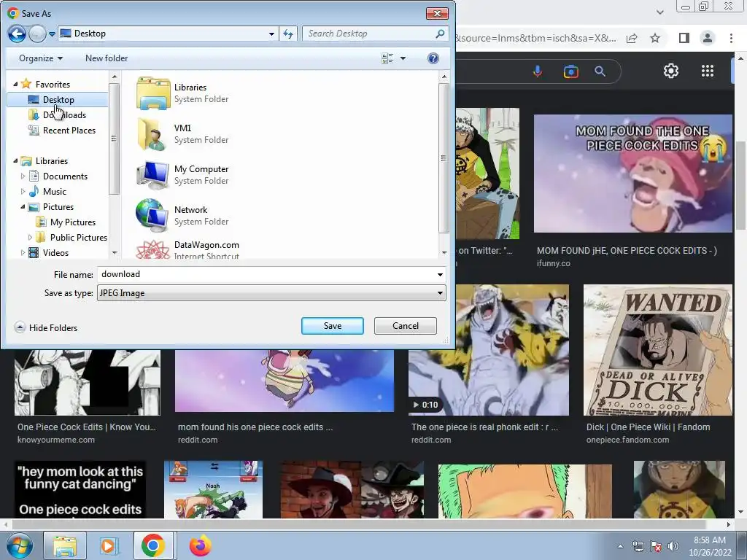Image resolution: width=747 pixels, height=560 pixels.
Task: Open Chrome profile avatar icon
Action: pos(708,38)
